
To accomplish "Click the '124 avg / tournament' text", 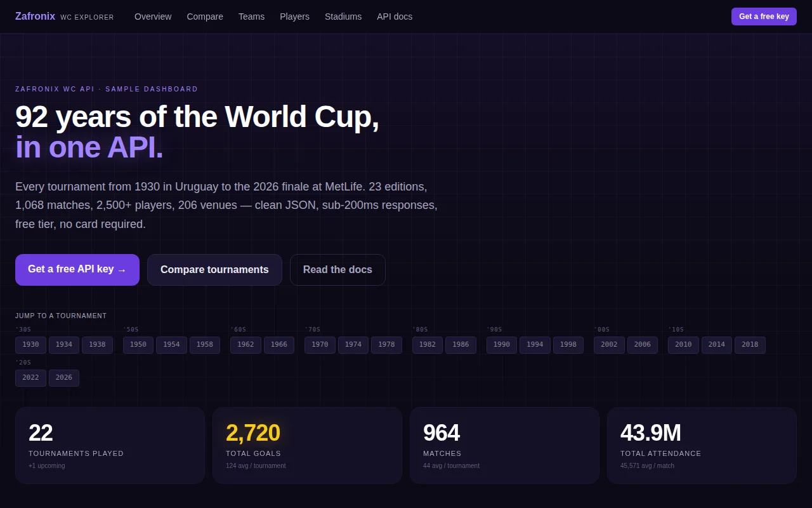I will coord(256,465).
